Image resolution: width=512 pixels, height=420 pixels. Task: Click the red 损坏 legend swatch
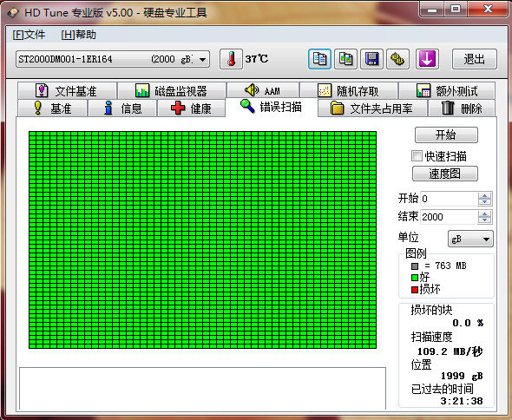(415, 290)
